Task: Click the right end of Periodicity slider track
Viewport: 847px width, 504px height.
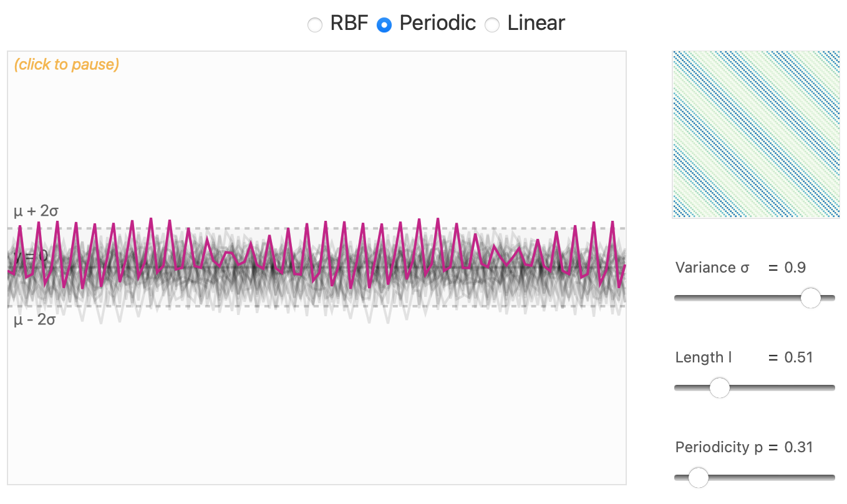Action: pos(832,478)
